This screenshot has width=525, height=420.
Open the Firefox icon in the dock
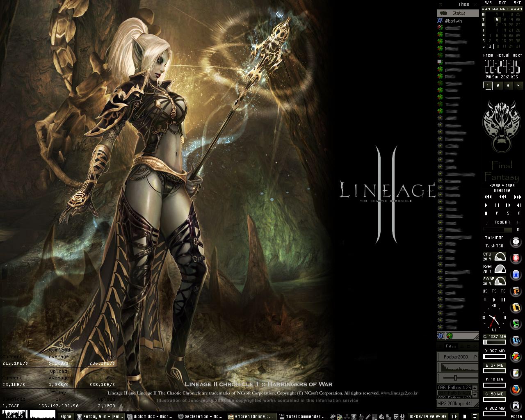click(516, 389)
